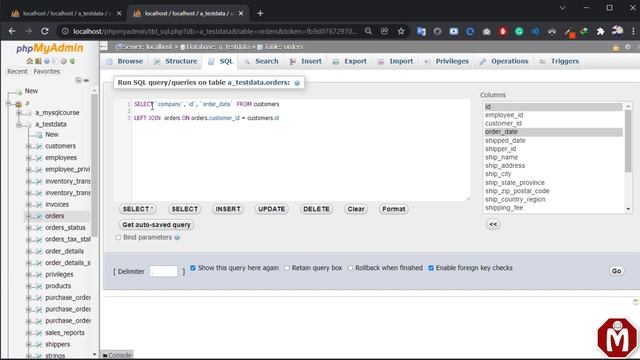Expand the products table node
The width and height of the screenshot is (640, 360).
coord(29,286)
